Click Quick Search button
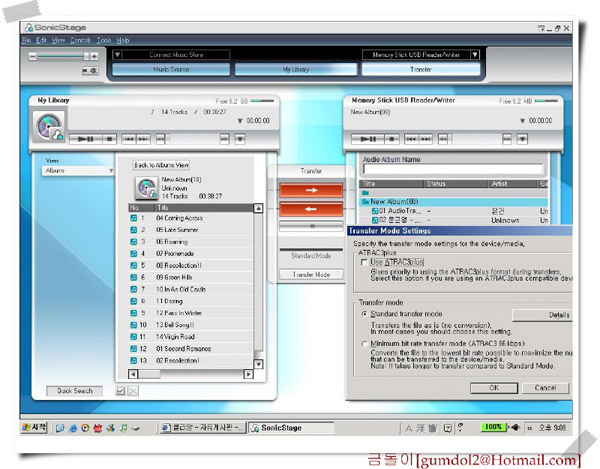This screenshot has height=469, width=600. [x=75, y=391]
